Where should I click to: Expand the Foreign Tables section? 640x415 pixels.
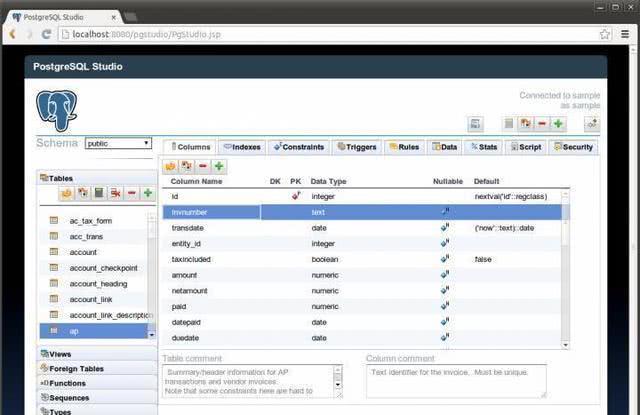(97, 368)
